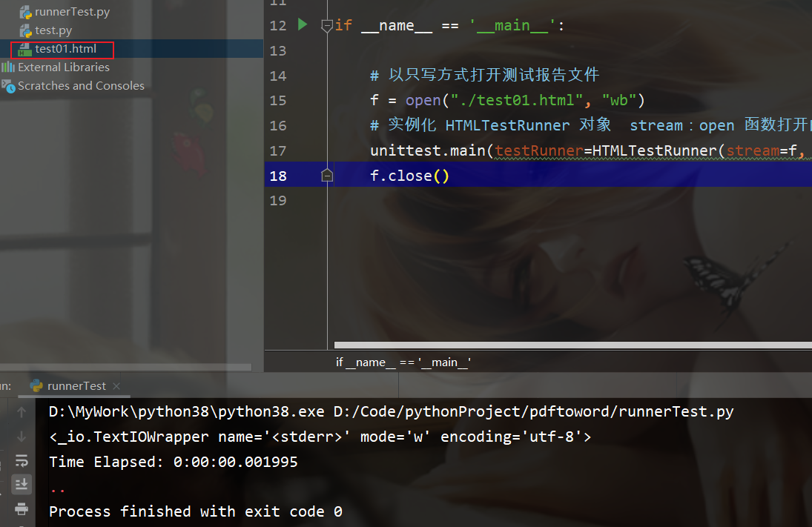Toggle soft-wrap in run console

click(x=22, y=460)
